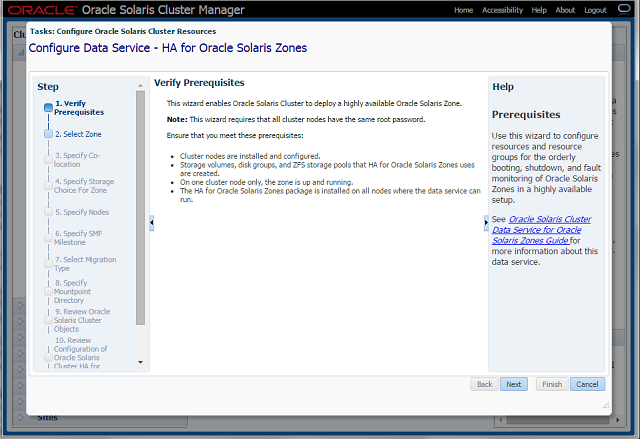Click the Finish button
Viewport: 640px width, 439px height.
click(552, 384)
